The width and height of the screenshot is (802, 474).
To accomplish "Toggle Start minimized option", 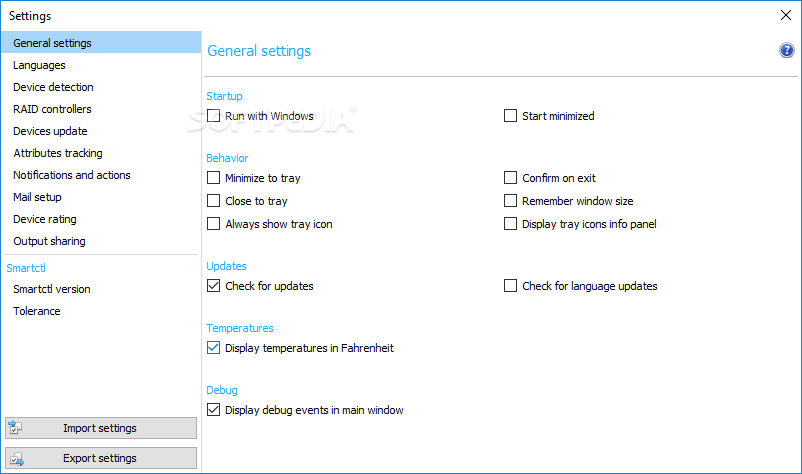I will (x=511, y=116).
